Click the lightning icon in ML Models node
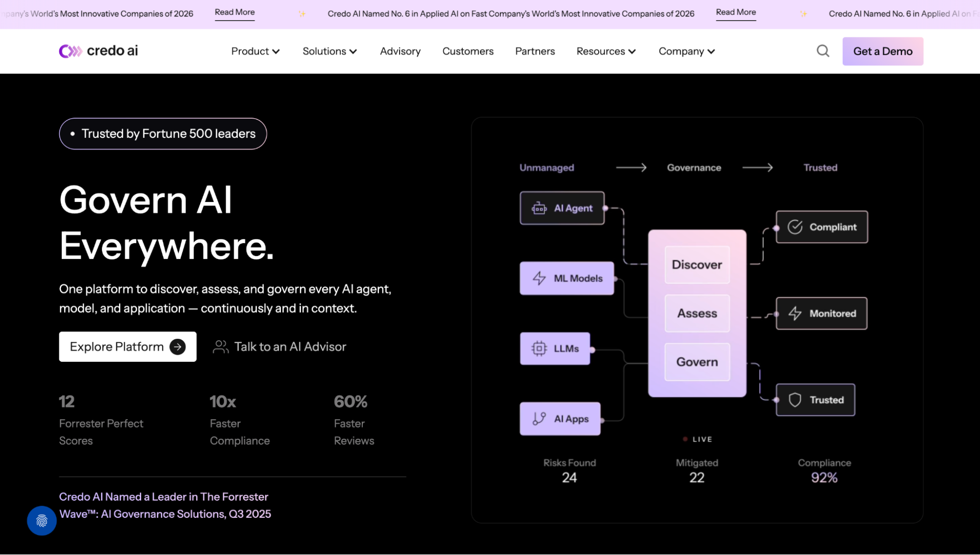Image resolution: width=980 pixels, height=555 pixels. click(x=539, y=278)
